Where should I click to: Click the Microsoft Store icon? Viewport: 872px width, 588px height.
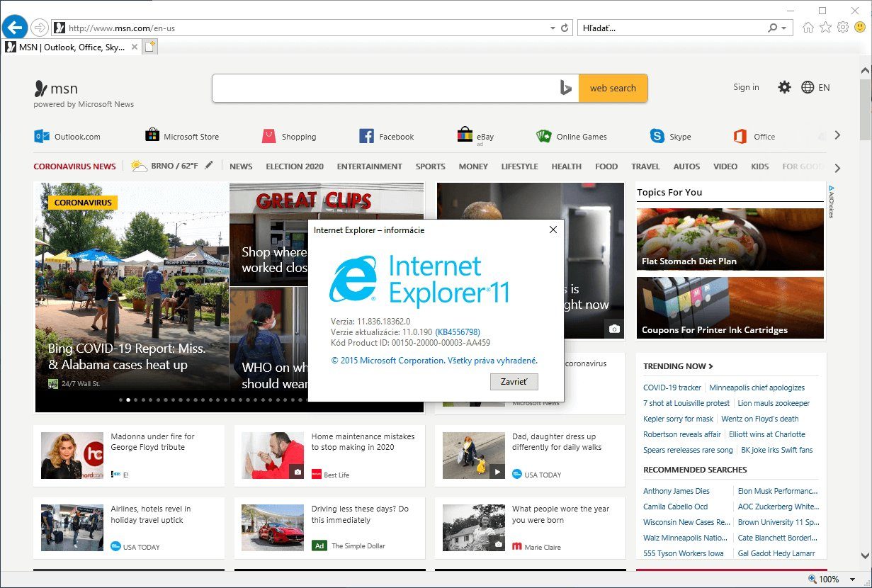click(x=152, y=135)
